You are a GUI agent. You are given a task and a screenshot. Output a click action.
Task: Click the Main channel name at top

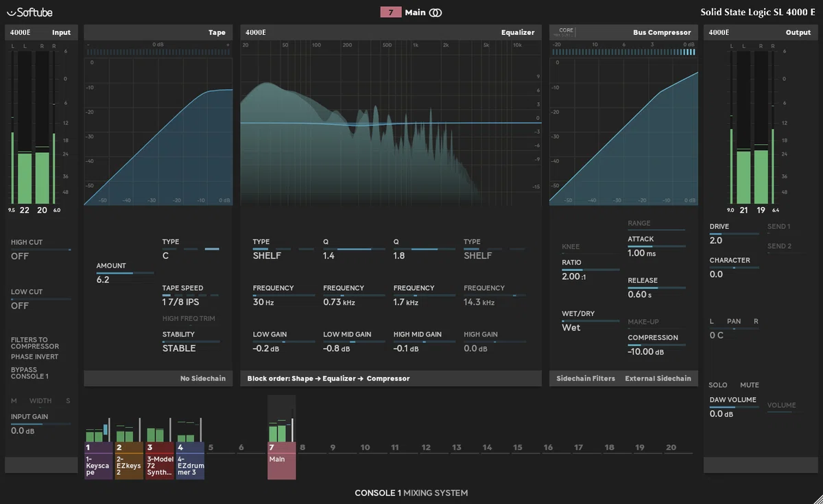[x=414, y=12]
